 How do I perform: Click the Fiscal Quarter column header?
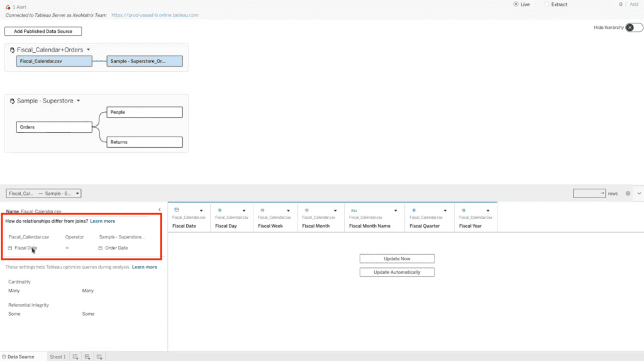click(x=425, y=226)
